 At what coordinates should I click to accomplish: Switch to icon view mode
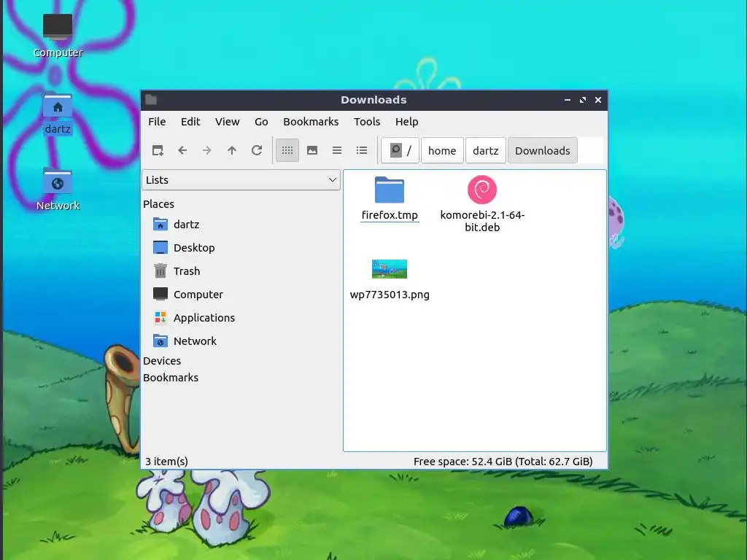click(x=287, y=150)
